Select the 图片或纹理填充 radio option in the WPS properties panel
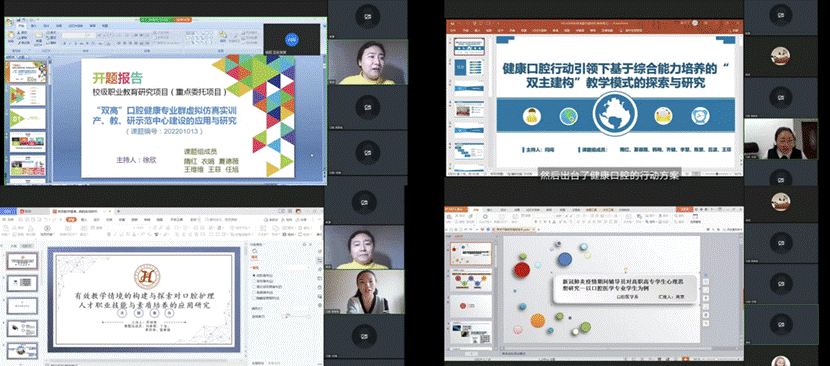830x366 pixels. tap(267, 287)
